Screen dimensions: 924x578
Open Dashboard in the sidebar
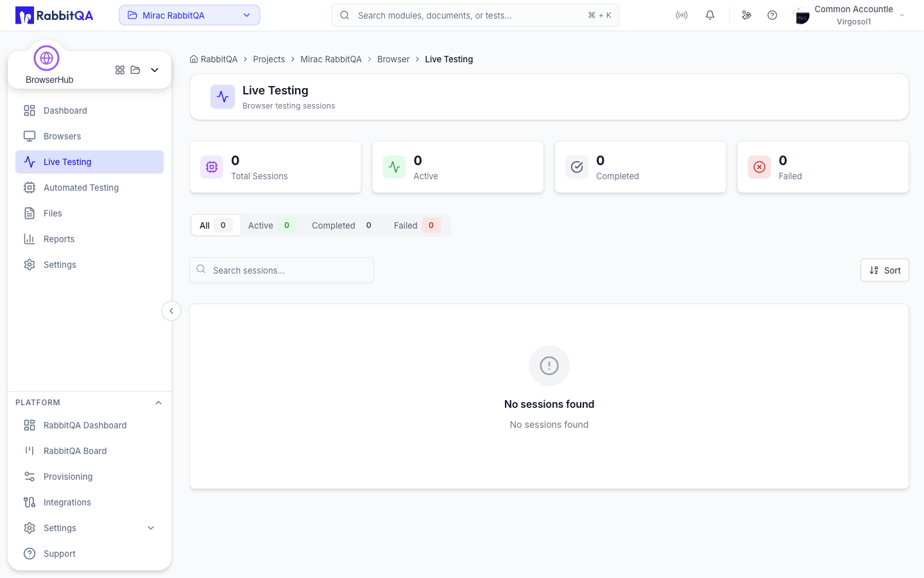[x=89, y=110]
